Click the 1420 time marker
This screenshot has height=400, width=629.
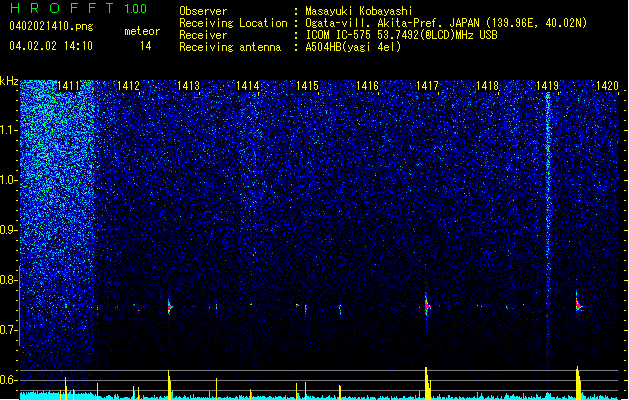tap(607, 86)
